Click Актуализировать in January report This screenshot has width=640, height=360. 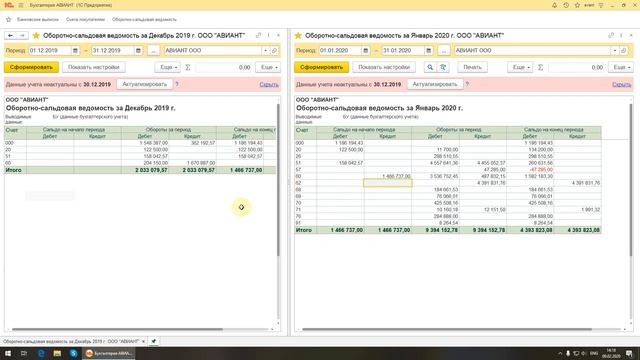[x=435, y=84]
